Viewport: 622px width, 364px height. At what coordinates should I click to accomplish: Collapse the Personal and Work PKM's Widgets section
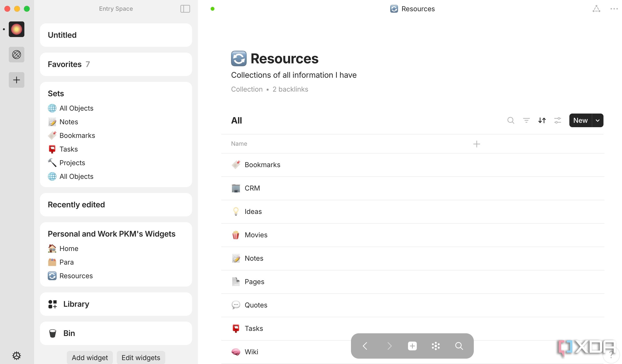pyautogui.click(x=111, y=234)
